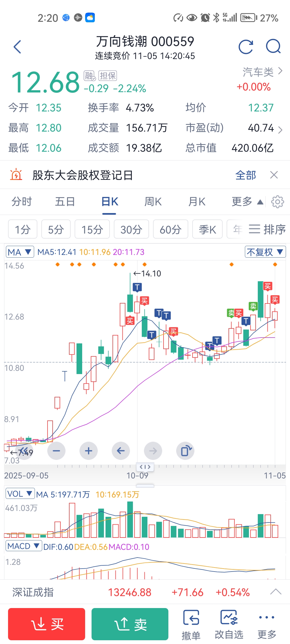This screenshot has width=290, height=644.
Task: Tap the green 卖 sell button
Action: [130, 624]
